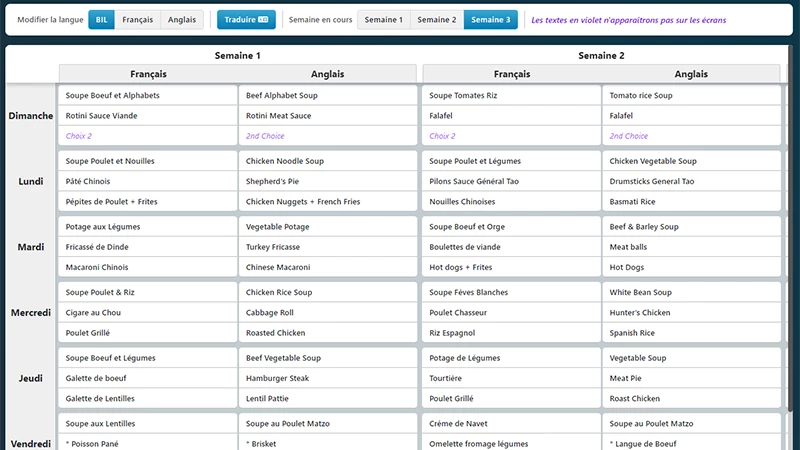Screen dimensions: 800x450
Task: Click the Pâté Chinois field
Action: coord(148,181)
